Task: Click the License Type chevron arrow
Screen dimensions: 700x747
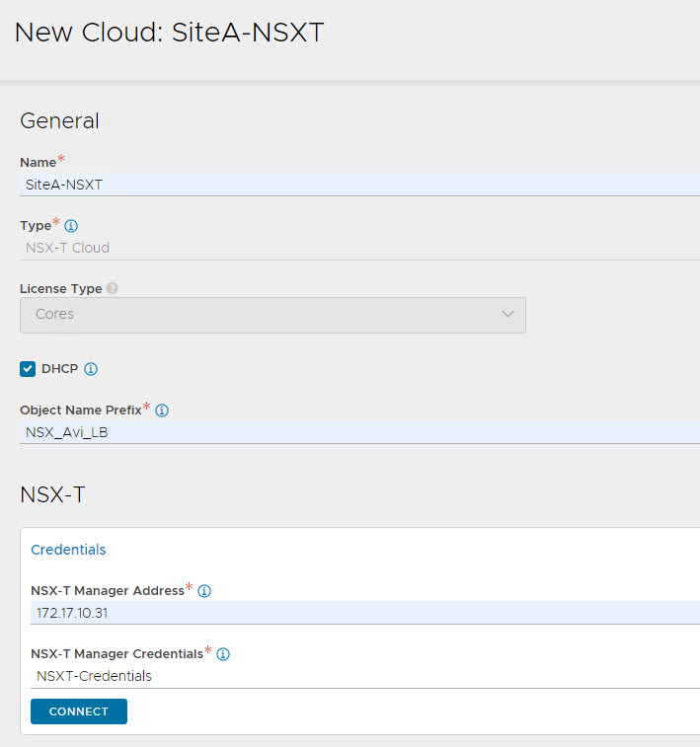Action: pyautogui.click(x=507, y=315)
